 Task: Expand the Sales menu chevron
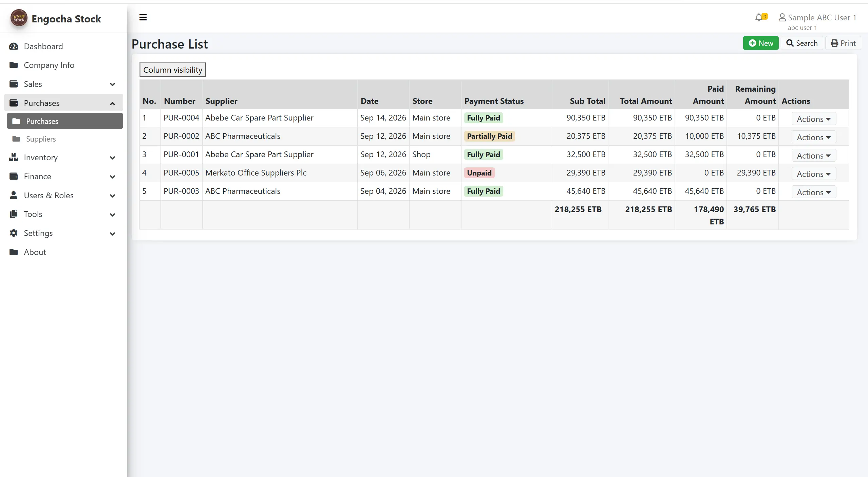113,84
